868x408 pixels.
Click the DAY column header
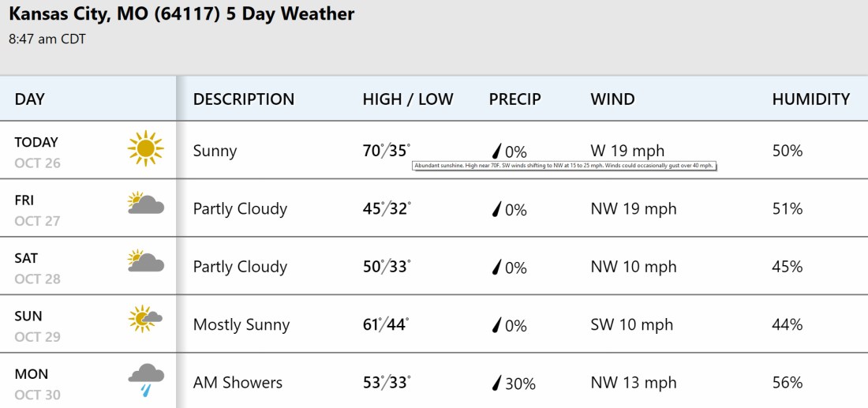click(30, 99)
